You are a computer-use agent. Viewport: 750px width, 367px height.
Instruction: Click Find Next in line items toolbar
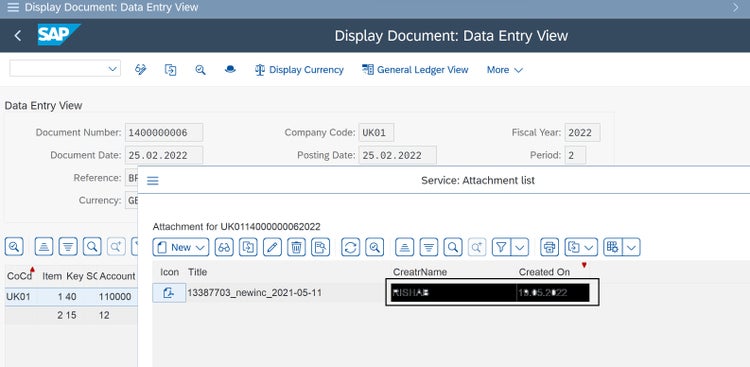116,246
